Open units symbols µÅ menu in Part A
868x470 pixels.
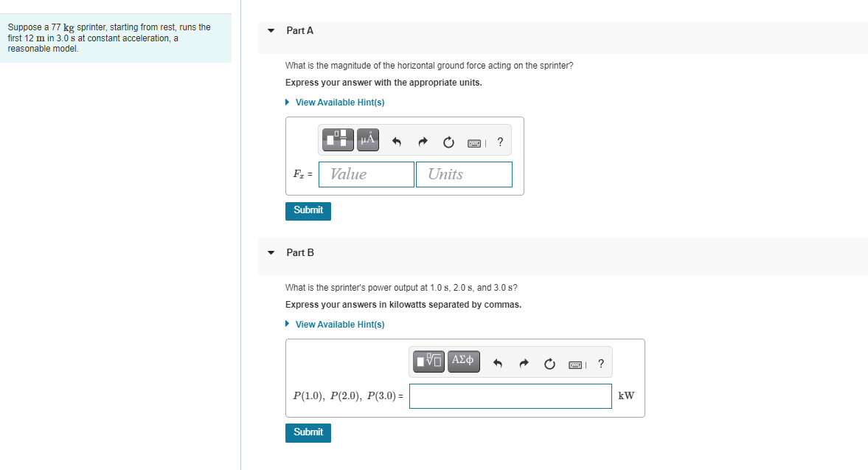(367, 139)
